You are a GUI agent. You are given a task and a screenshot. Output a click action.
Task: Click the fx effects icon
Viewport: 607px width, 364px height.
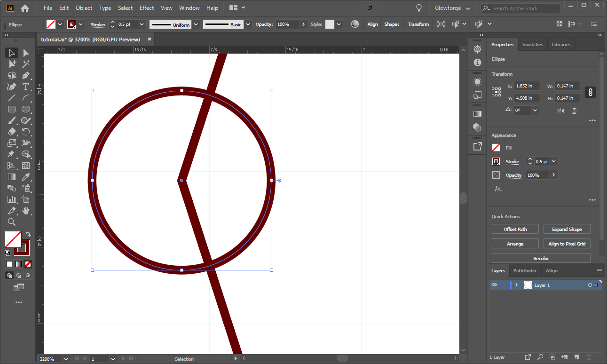click(x=498, y=189)
